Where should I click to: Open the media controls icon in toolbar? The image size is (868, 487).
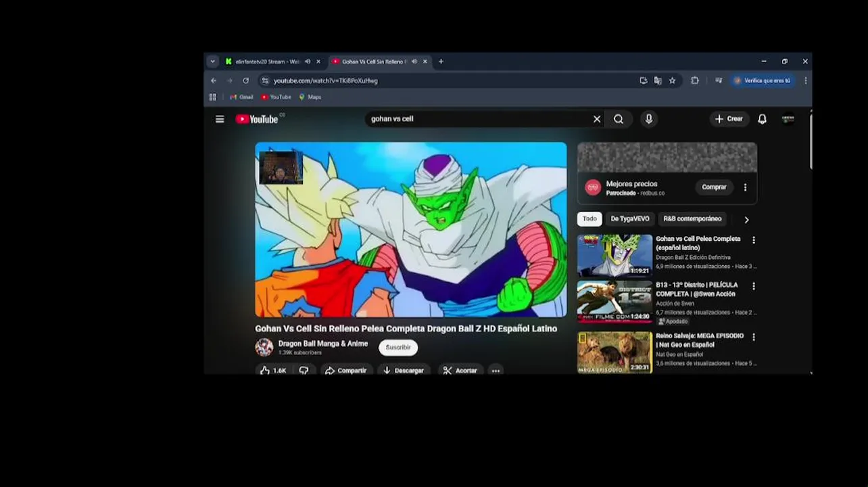pos(719,80)
